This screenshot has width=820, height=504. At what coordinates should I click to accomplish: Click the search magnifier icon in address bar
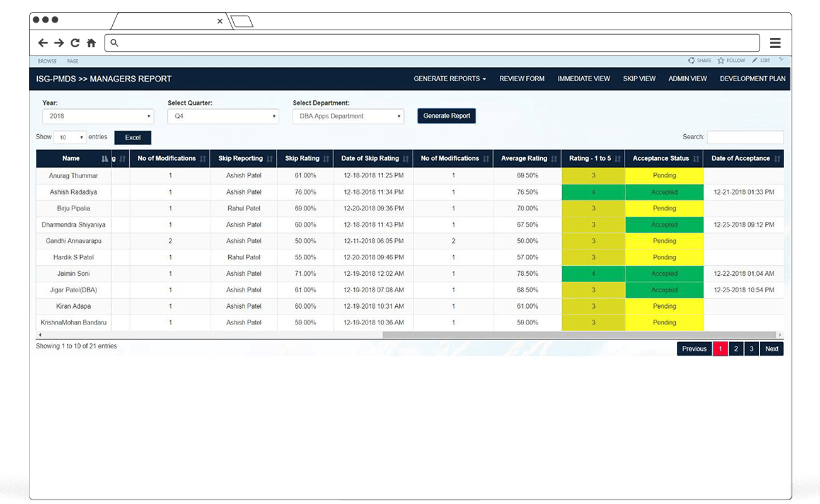[113, 42]
